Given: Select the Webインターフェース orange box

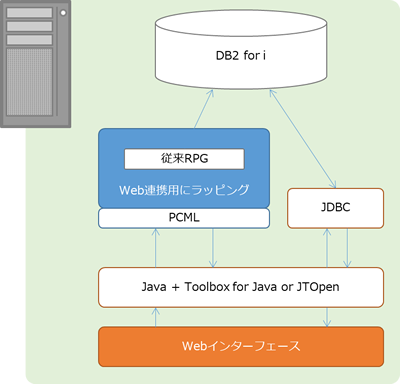Looking at the screenshot, I should [x=241, y=346].
